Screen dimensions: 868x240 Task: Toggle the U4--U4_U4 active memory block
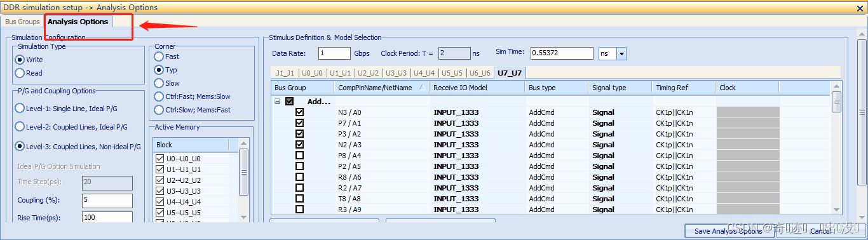[160, 202]
